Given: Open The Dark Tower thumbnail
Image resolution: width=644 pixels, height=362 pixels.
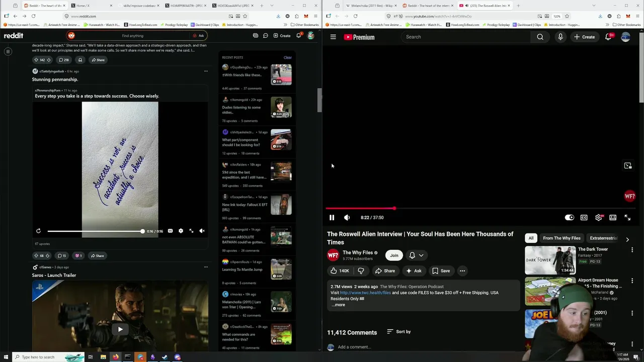Looking at the screenshot, I should pyautogui.click(x=550, y=260).
